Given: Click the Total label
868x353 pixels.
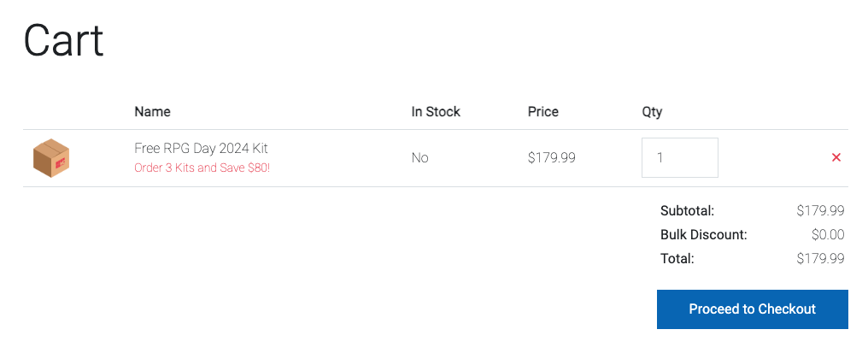Looking at the screenshot, I should [677, 258].
